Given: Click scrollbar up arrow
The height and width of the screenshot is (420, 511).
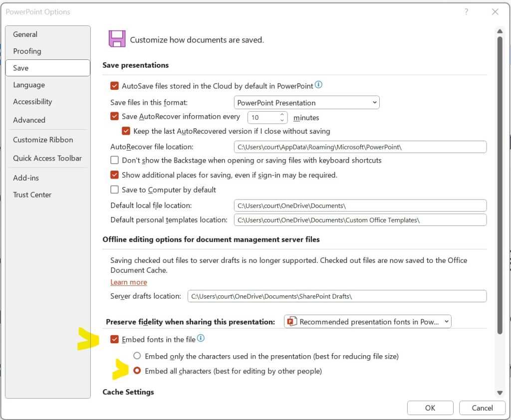Looking at the screenshot, I should click(500, 31).
